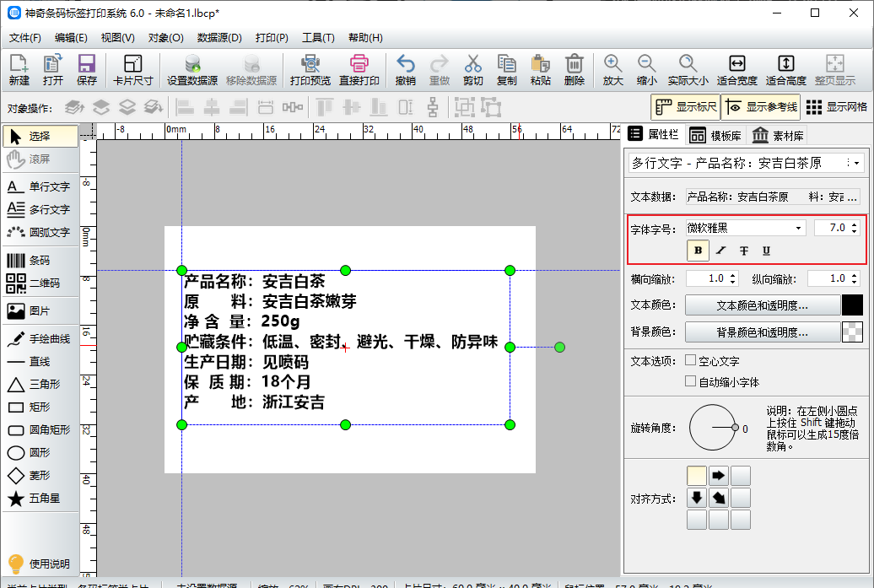Screen dimensions: 874x588
Task: Undo with the 撤销 icon
Action: [x=405, y=70]
